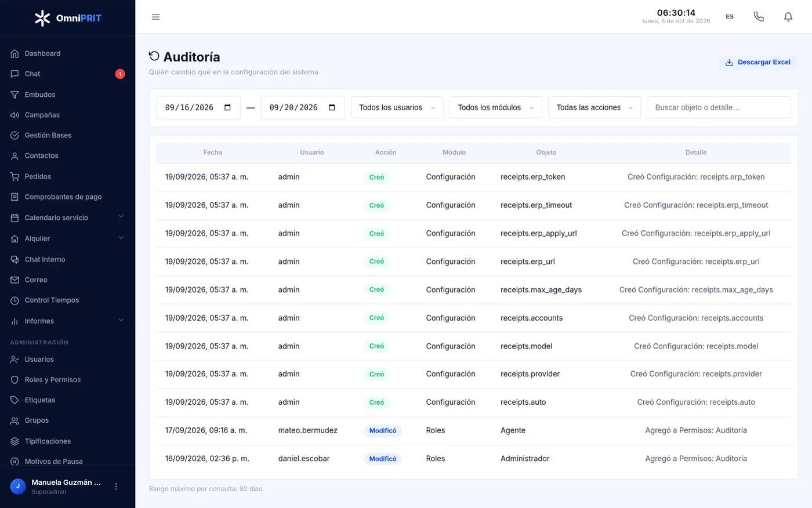Open the end date calendar picker icon
Screen dimensions: 812x508
pos(332,107)
